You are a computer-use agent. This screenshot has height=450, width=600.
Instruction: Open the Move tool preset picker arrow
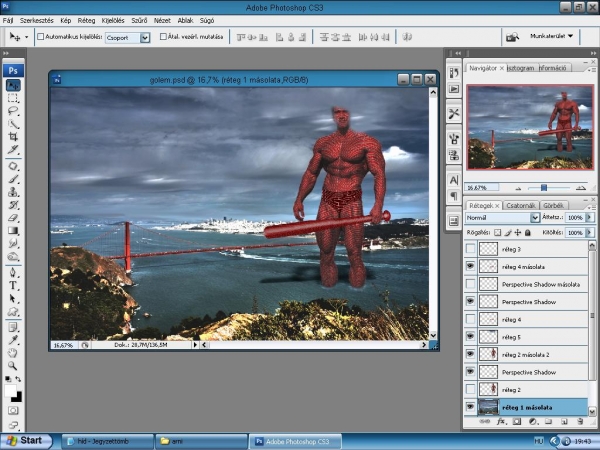26,37
